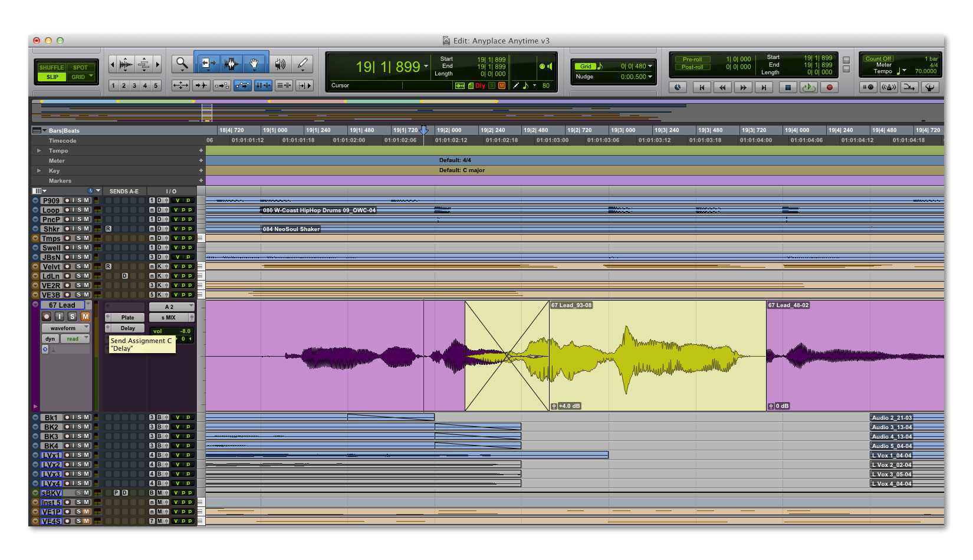Click the Plate send button
The height and width of the screenshot is (560, 973).
tap(127, 317)
